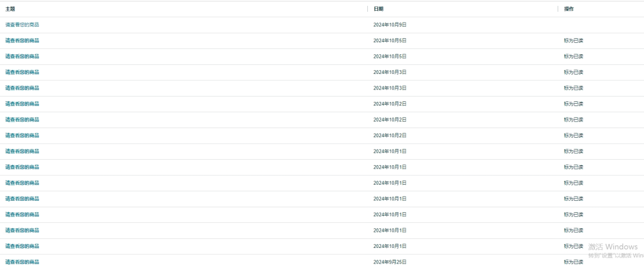Image resolution: width=644 pixels, height=270 pixels.
Task: Click 标为已读 on the last 10月1日 row
Action: pos(574,246)
